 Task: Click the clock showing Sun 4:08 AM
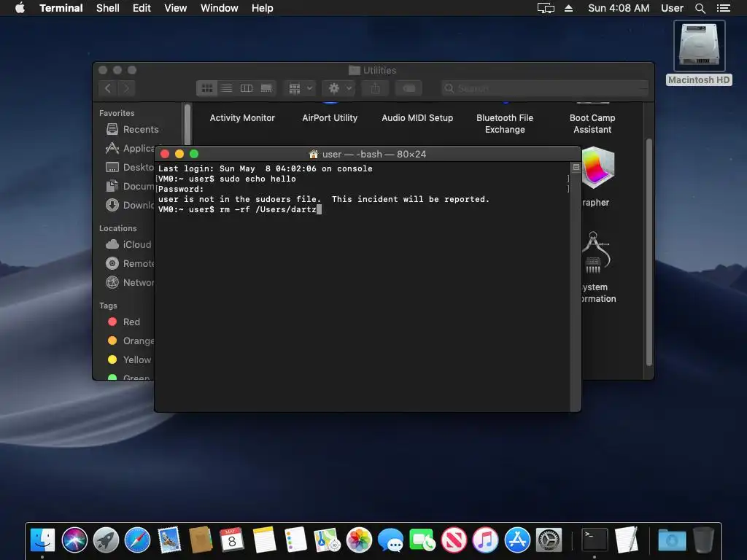(619, 8)
